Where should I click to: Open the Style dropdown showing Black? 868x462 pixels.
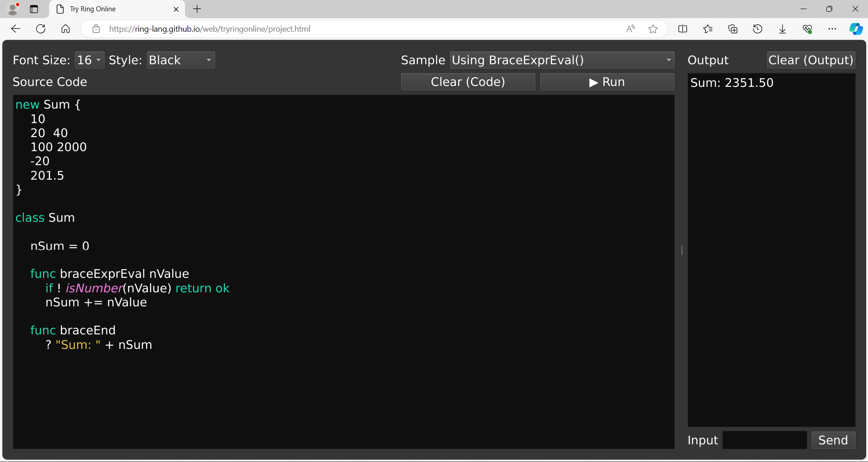(x=180, y=60)
